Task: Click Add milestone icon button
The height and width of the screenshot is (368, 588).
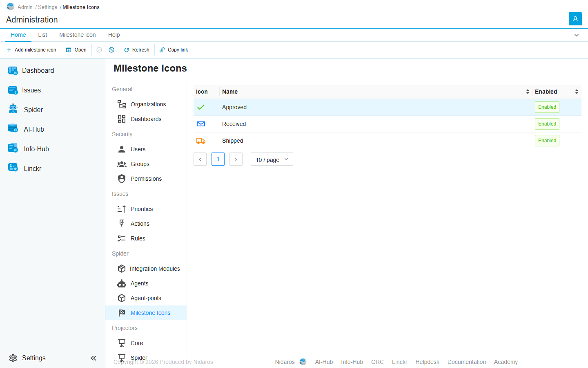Action: tap(31, 50)
